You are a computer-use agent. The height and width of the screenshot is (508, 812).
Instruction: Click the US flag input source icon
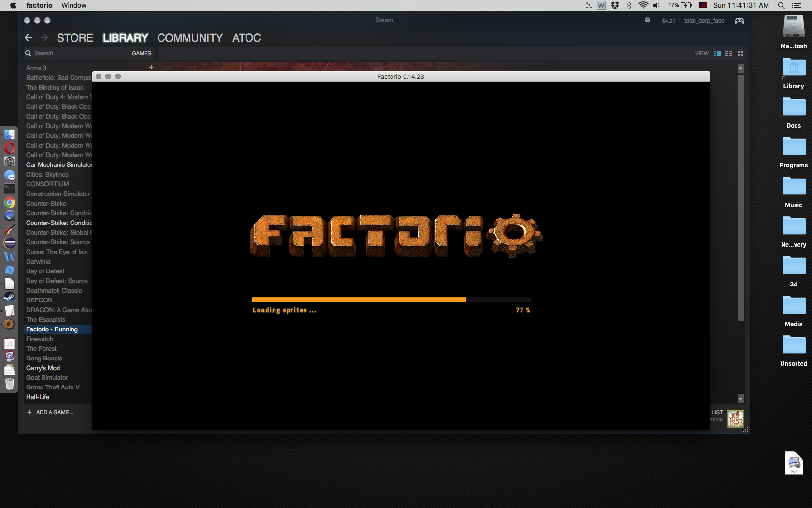[703, 5]
